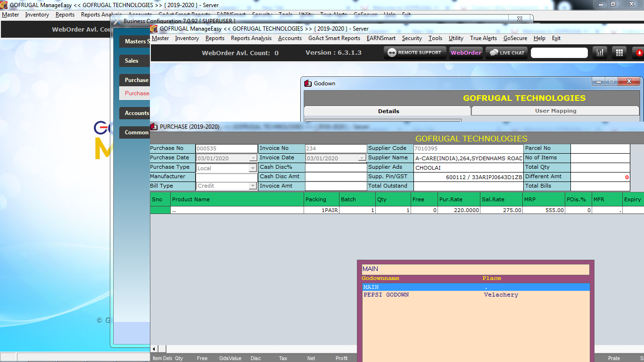This screenshot has height=362, width=644.
Task: Click the Packing cell 1PAIR
Action: pyautogui.click(x=322, y=210)
